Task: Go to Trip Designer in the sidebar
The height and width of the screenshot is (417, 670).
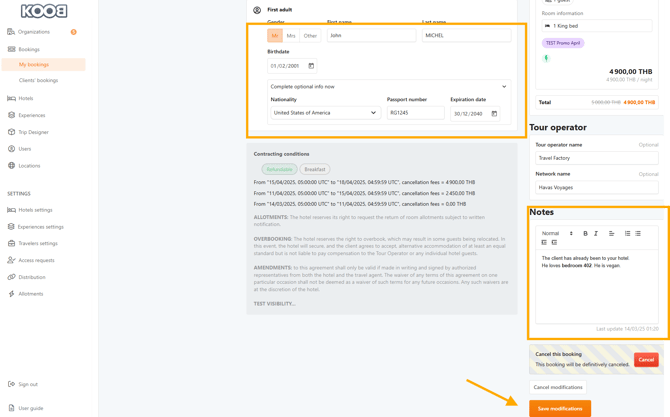Action: [x=33, y=132]
